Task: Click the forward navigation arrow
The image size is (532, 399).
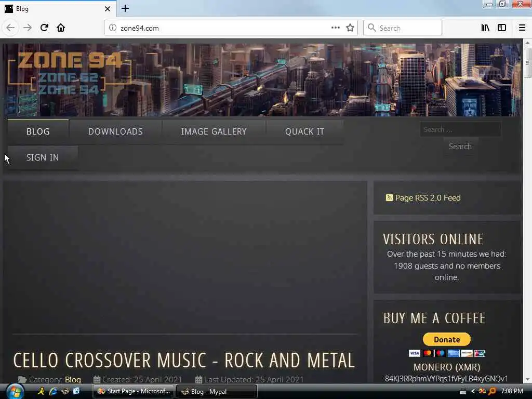Action: click(x=28, y=28)
